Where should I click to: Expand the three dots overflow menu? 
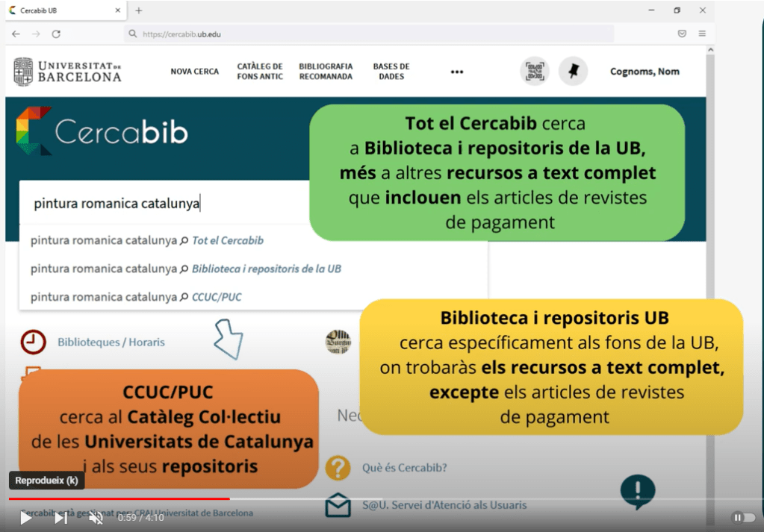click(457, 72)
